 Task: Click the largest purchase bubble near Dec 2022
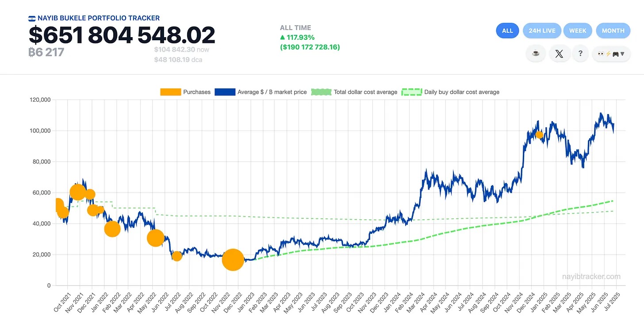pyautogui.click(x=233, y=259)
